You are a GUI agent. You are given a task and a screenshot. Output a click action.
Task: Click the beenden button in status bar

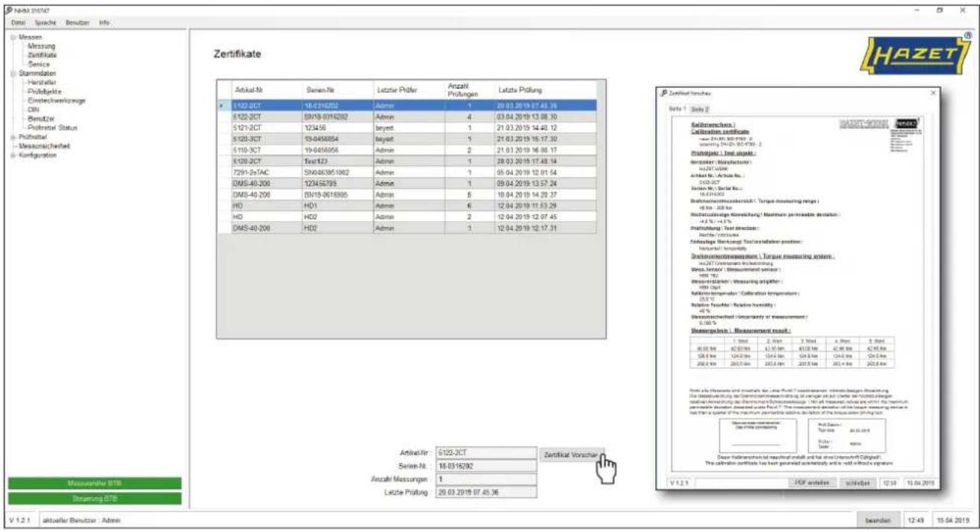pos(878,519)
